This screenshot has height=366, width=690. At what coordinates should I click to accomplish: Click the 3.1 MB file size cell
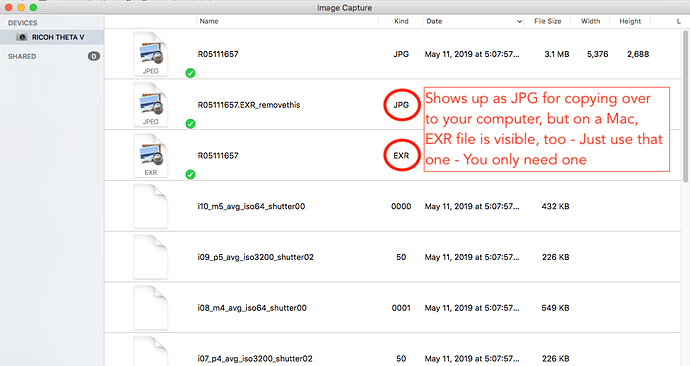coord(557,54)
